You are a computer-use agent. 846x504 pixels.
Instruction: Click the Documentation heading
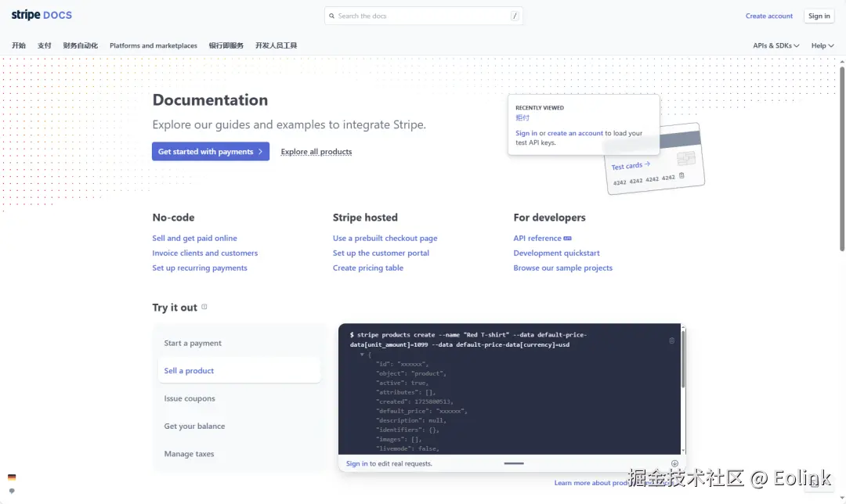point(210,99)
